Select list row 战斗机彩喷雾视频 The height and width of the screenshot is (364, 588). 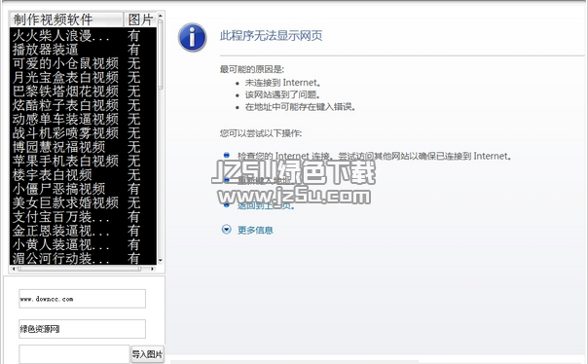(x=83, y=132)
